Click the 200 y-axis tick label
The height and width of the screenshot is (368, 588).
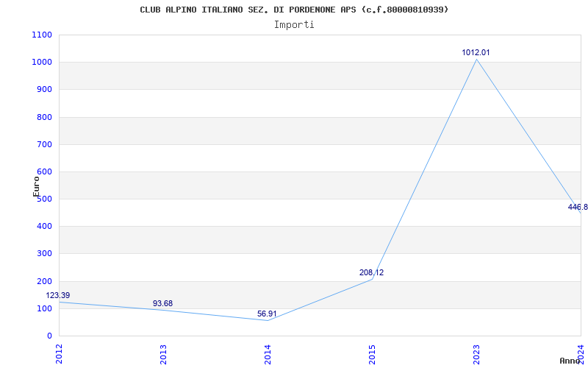[x=45, y=281]
